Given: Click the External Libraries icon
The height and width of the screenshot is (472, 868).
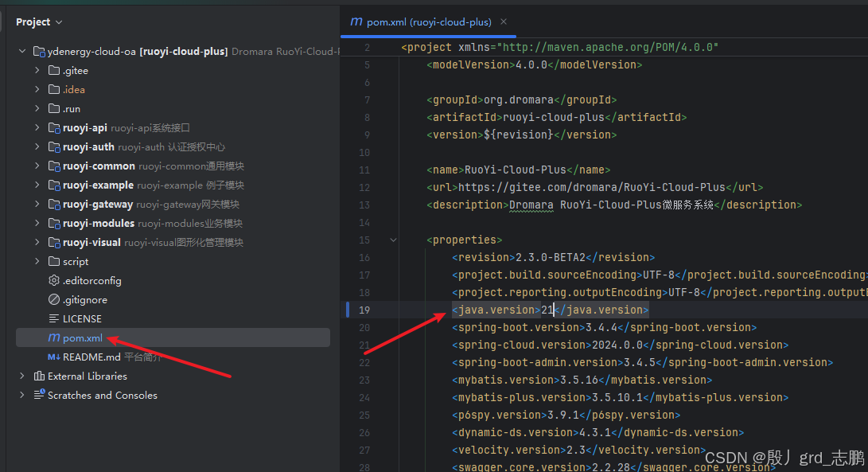Looking at the screenshot, I should pyautogui.click(x=39, y=376).
